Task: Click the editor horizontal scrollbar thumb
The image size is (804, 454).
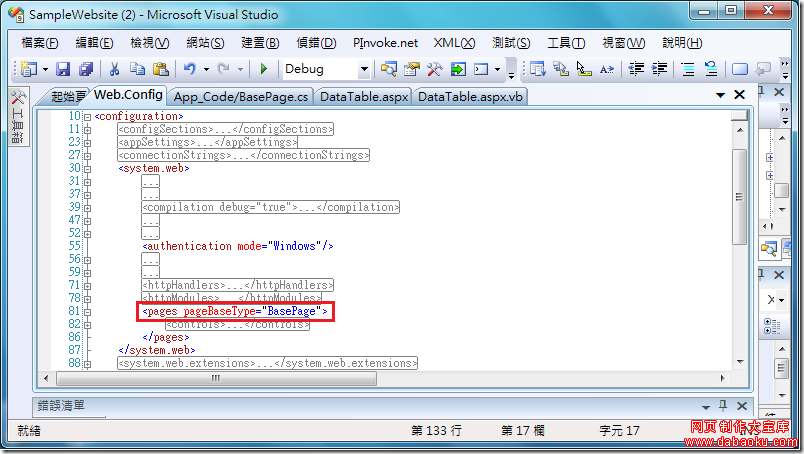Action: pyautogui.click(x=216, y=379)
